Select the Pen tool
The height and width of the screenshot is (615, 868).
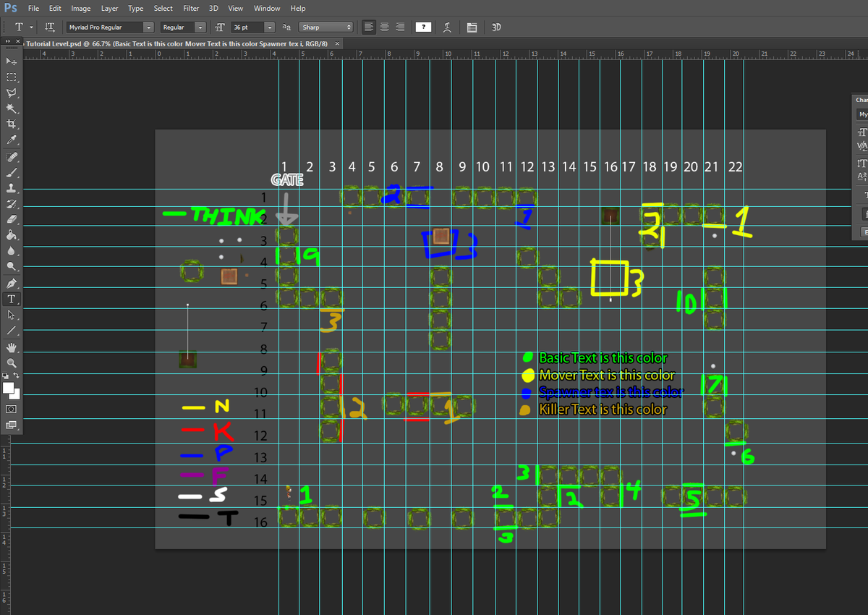click(x=11, y=284)
